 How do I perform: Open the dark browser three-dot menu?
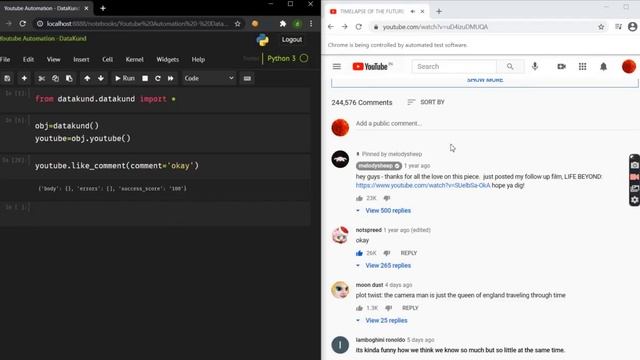pyautogui.click(x=311, y=24)
